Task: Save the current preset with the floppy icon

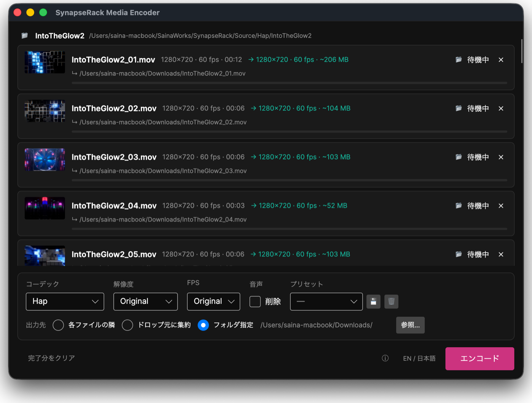Action: (374, 302)
